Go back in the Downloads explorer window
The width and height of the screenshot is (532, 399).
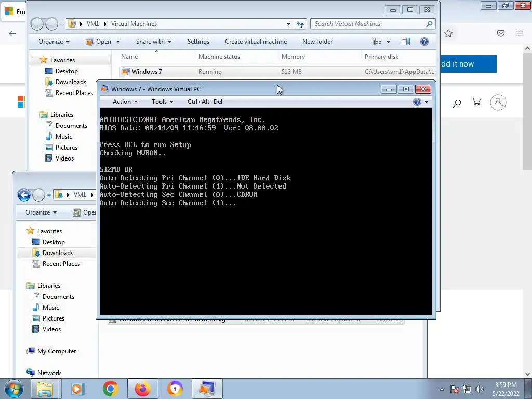[24, 195]
